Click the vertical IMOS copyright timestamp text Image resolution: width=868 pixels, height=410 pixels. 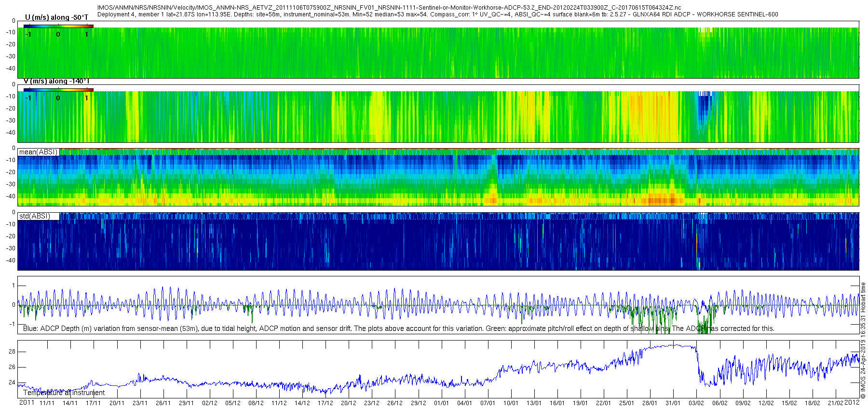point(863,340)
